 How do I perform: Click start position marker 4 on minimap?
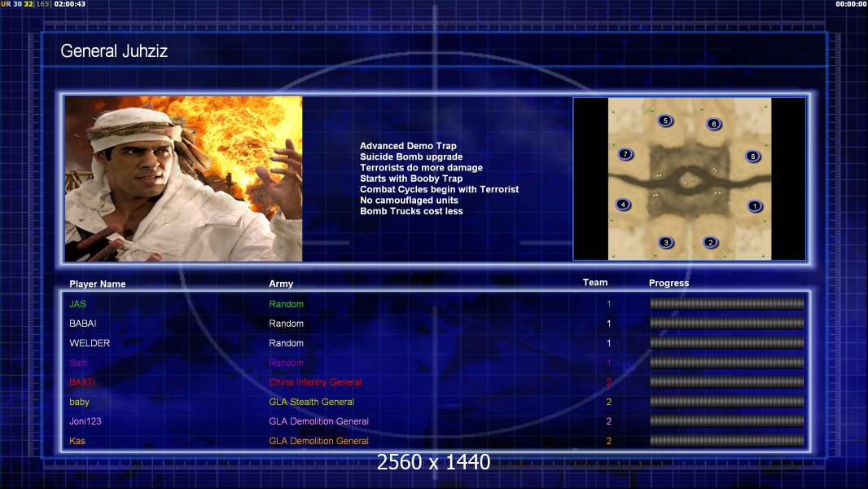click(x=623, y=205)
